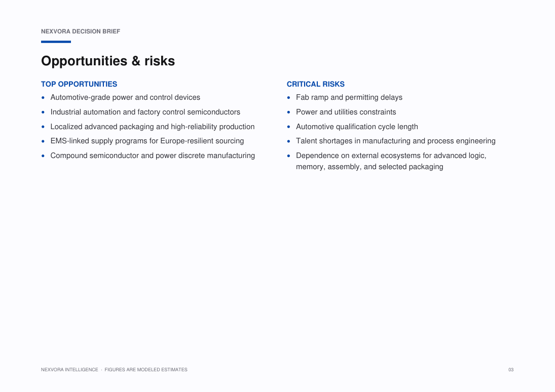Viewport: 555px width, 392px height.
Task: Select the Talent shortages in manufacturing line
Action: point(396,141)
